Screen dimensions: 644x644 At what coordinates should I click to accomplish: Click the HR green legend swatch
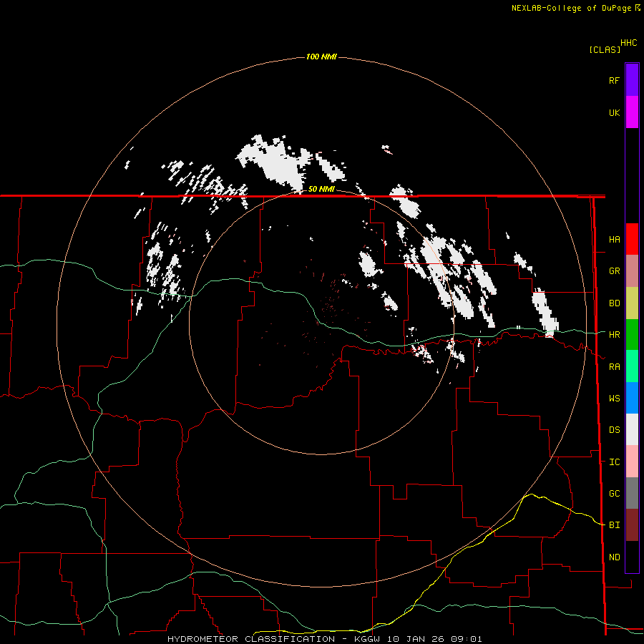632,335
